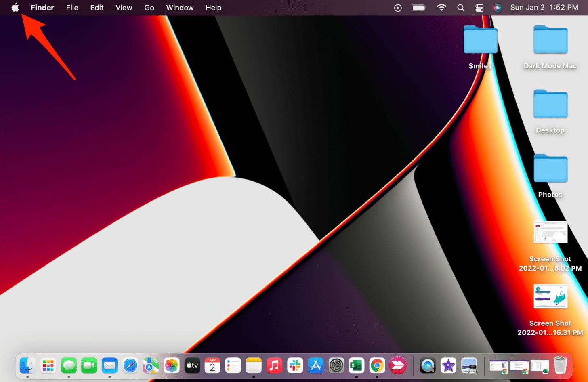588x382 pixels.
Task: Open the Apple menu
Action: [15, 8]
